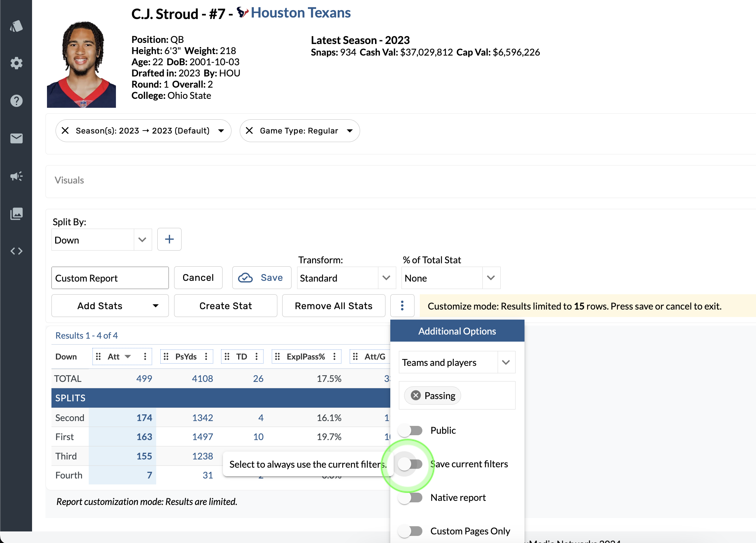Open the Add Stats menu
756x543 pixels.
(110, 306)
